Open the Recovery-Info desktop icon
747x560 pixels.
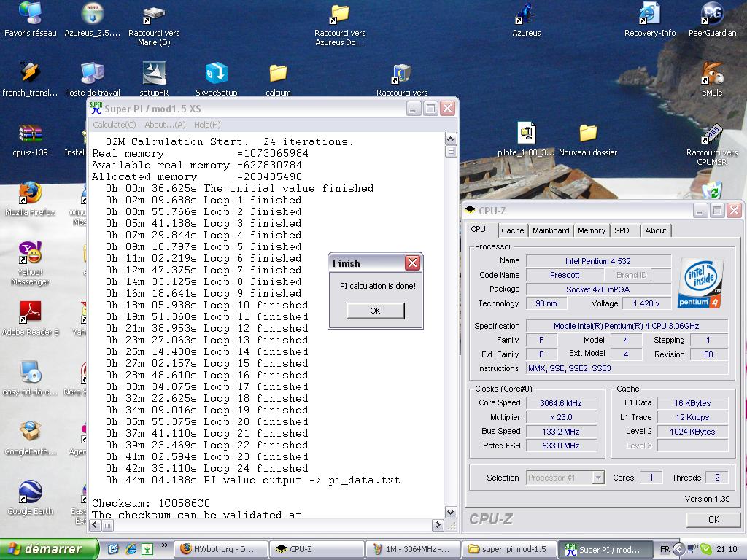coord(650,20)
